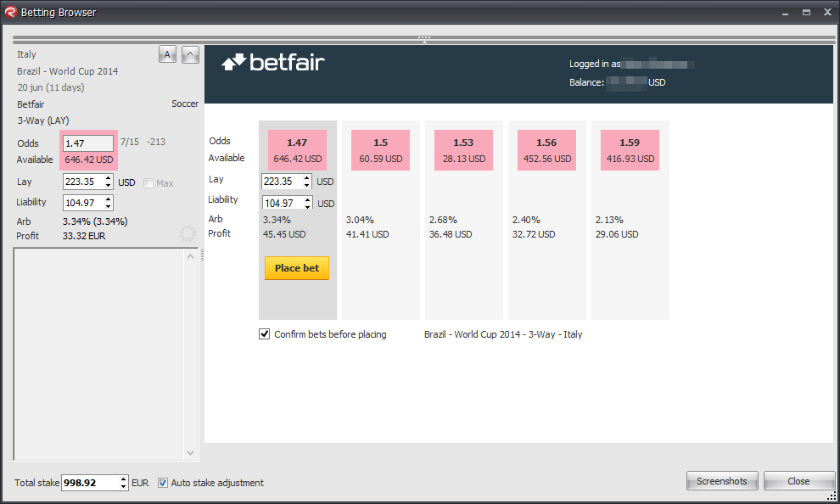
Task: Click the horizontal splitter handle at top
Action: [423, 39]
